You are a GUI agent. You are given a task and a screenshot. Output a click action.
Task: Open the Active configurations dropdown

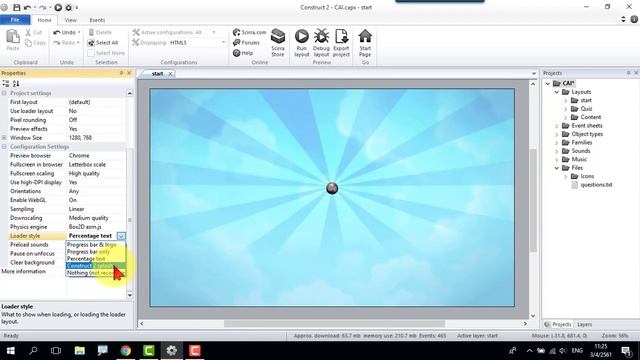tap(213, 32)
